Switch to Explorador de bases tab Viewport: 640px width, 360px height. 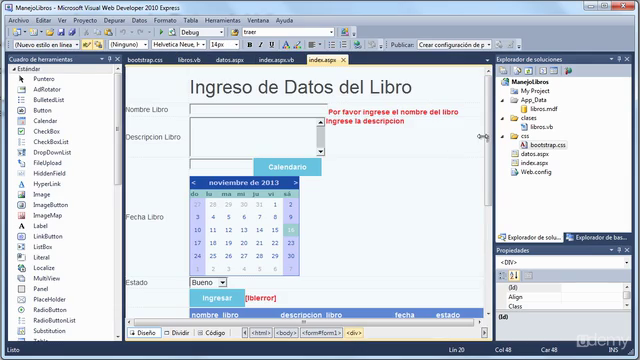[596, 238]
